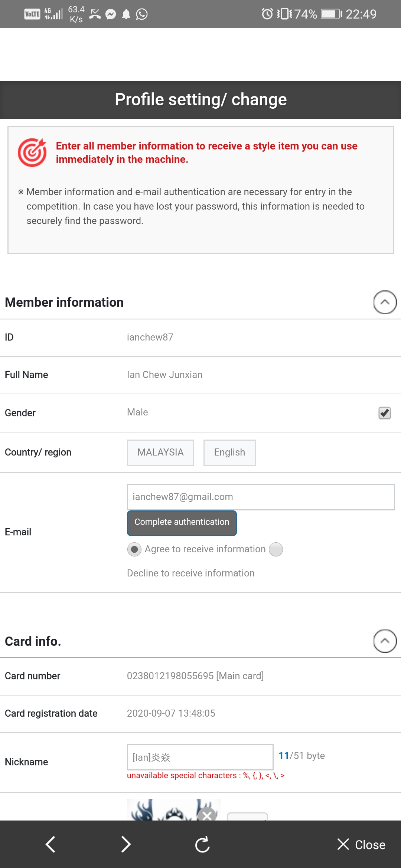This screenshot has height=868, width=401.
Task: Open WhatsApp notification in status bar
Action: [x=142, y=14]
